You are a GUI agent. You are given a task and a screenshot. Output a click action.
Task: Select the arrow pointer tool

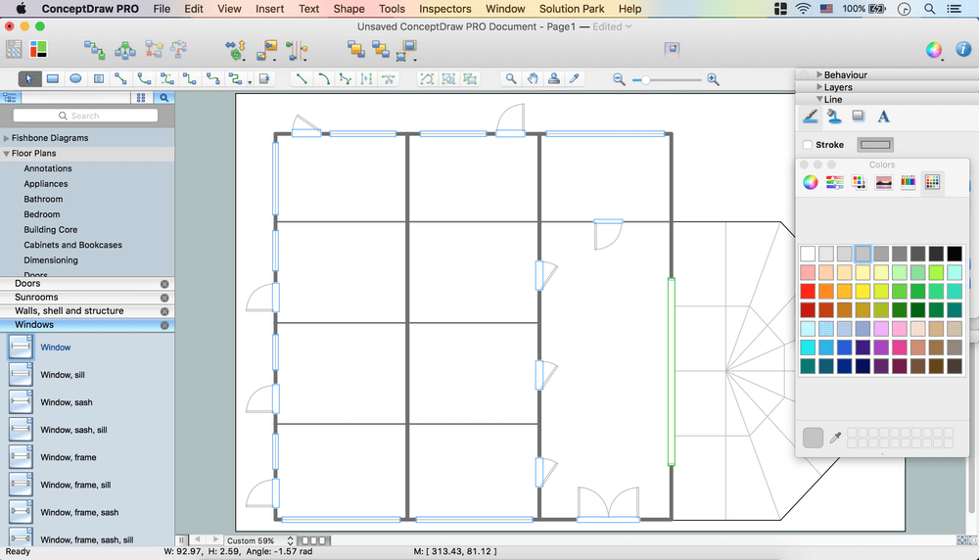29,79
